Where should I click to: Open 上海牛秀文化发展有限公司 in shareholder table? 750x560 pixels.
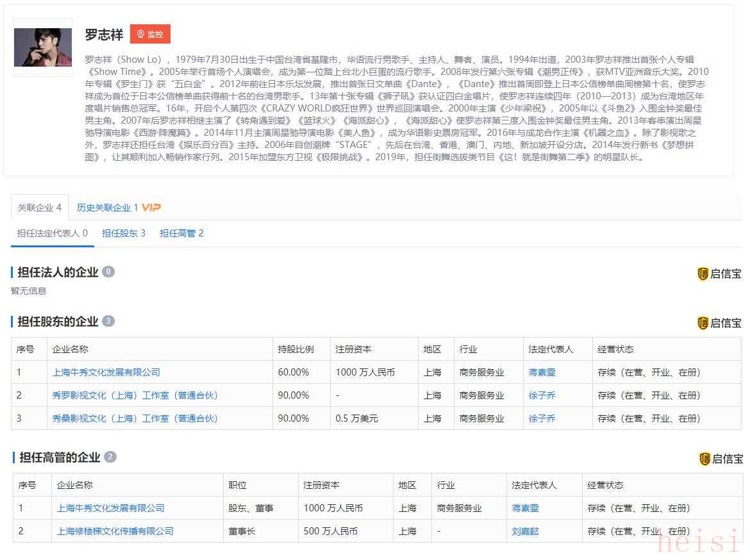click(106, 372)
